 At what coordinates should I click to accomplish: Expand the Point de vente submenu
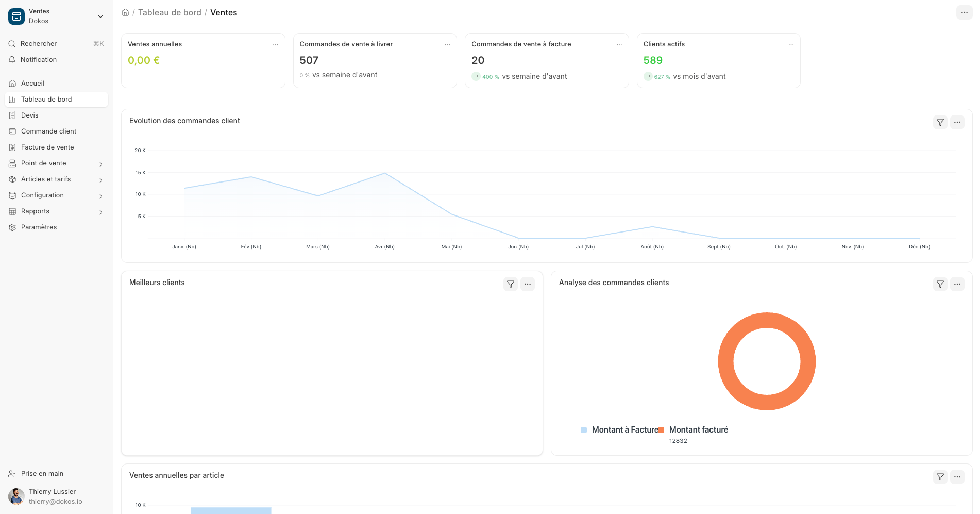coord(101,164)
